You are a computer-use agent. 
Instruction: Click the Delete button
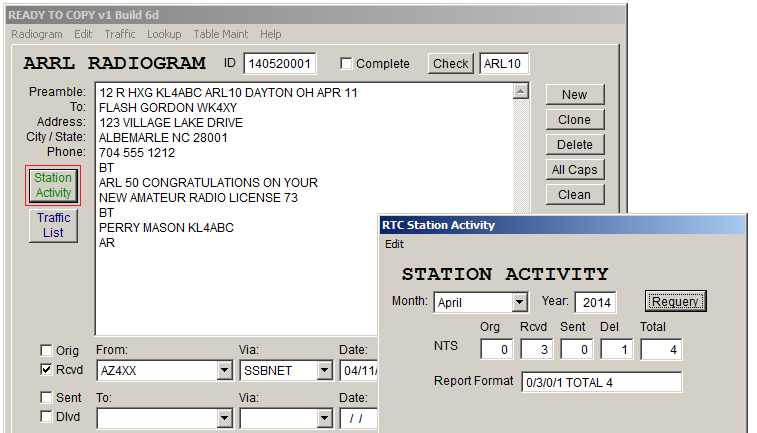pyautogui.click(x=575, y=145)
